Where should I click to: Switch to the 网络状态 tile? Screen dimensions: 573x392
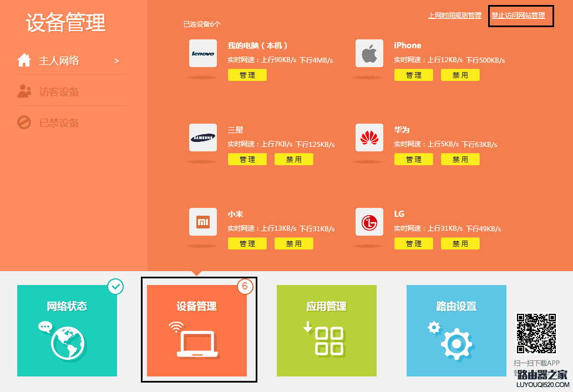point(67,330)
